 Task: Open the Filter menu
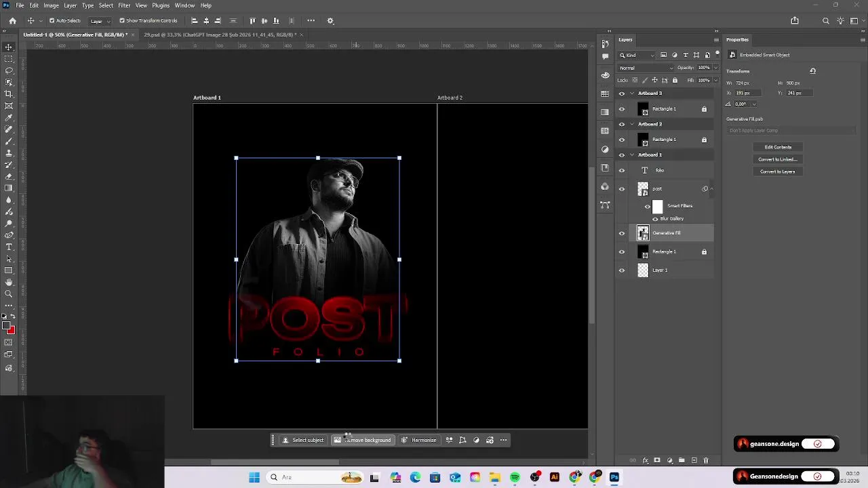click(124, 5)
